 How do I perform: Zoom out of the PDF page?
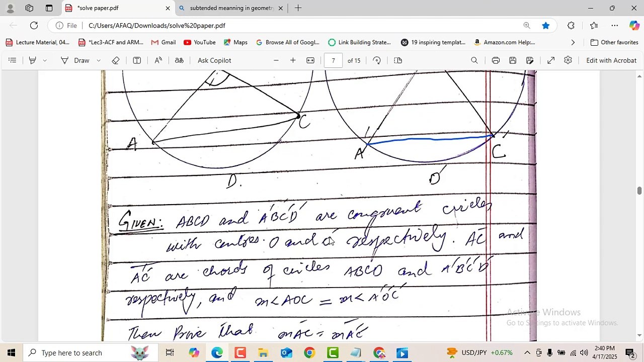pyautogui.click(x=276, y=60)
